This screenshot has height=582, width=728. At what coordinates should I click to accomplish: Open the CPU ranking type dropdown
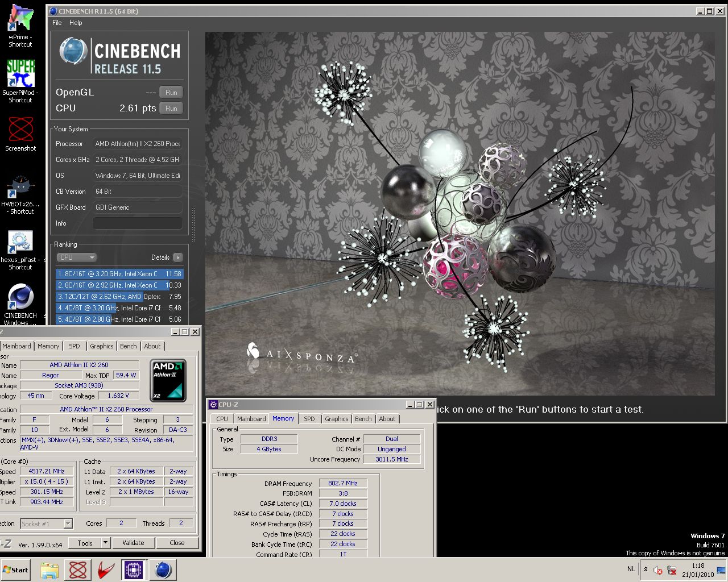pos(77,257)
